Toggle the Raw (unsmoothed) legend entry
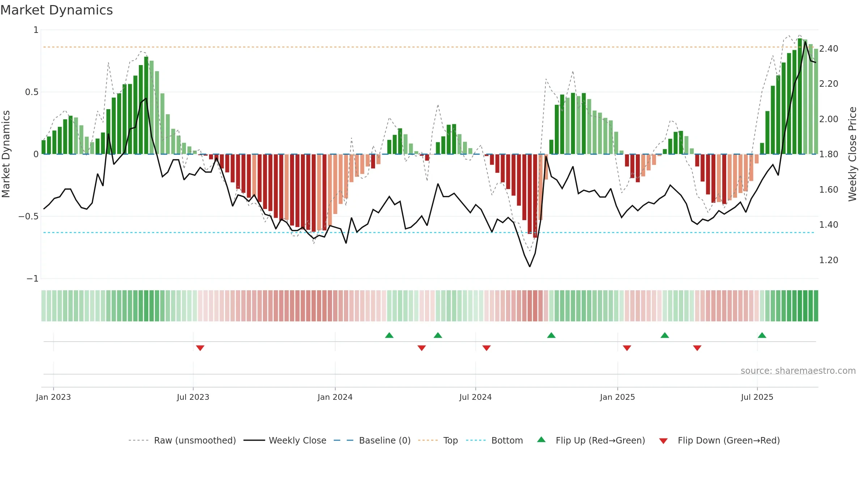This screenshot has height=488, width=868. click(x=182, y=440)
